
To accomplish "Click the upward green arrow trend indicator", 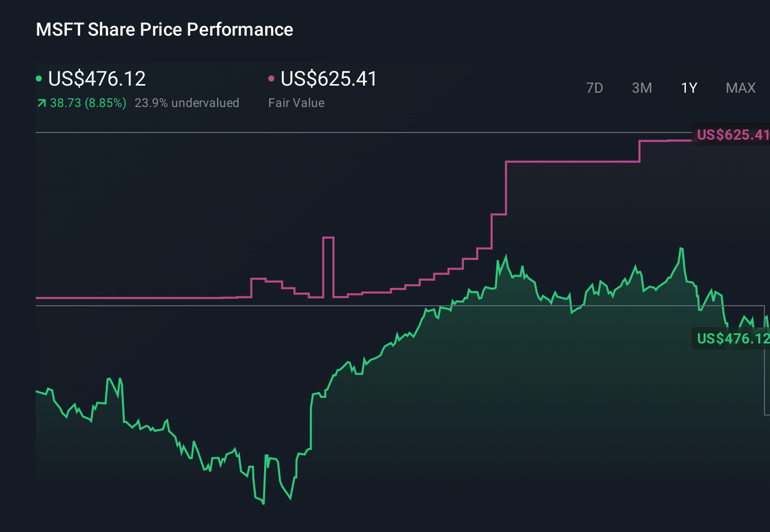I will (41, 102).
